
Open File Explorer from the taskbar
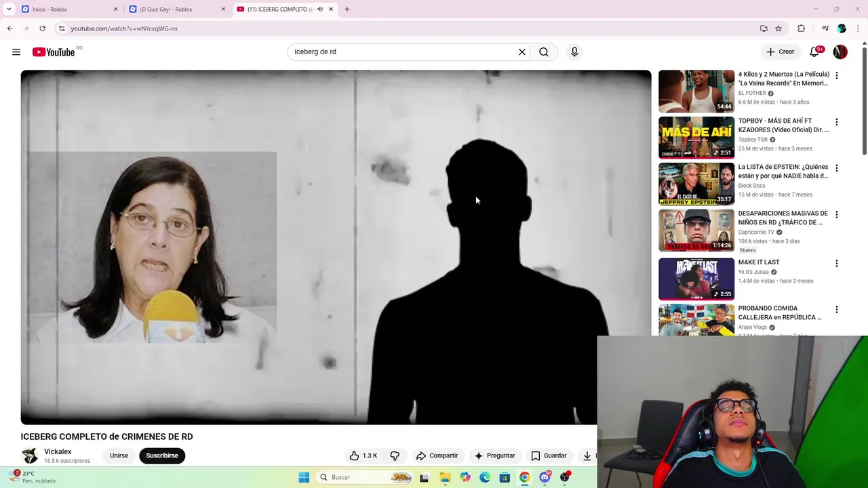pyautogui.click(x=445, y=477)
